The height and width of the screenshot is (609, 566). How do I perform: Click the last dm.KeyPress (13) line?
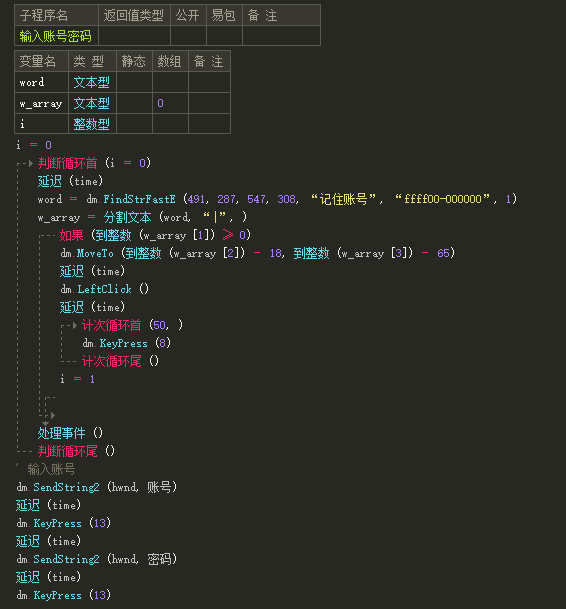(x=64, y=595)
